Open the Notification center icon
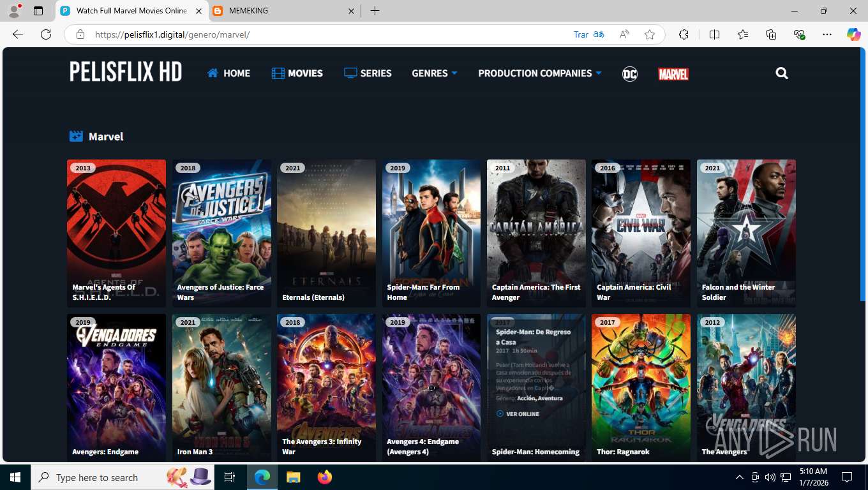The width and height of the screenshot is (868, 490). [847, 477]
